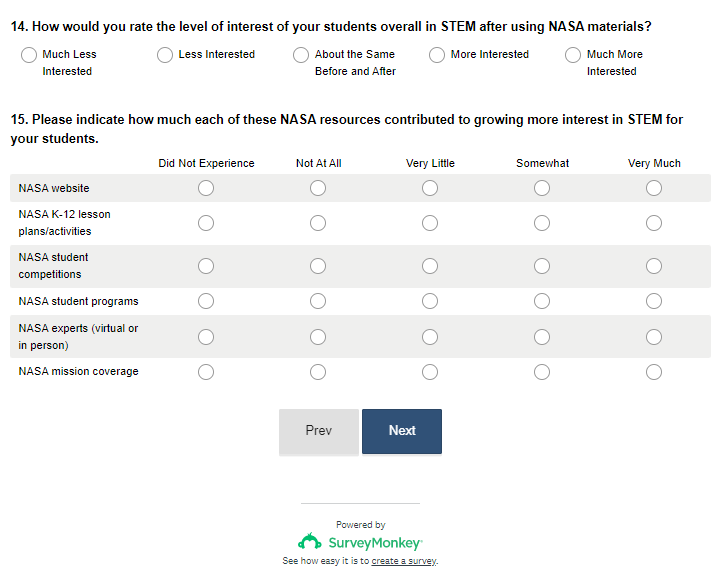Select 'About the Same Before and After'
Viewport: 727px width, 579px height.
point(301,55)
